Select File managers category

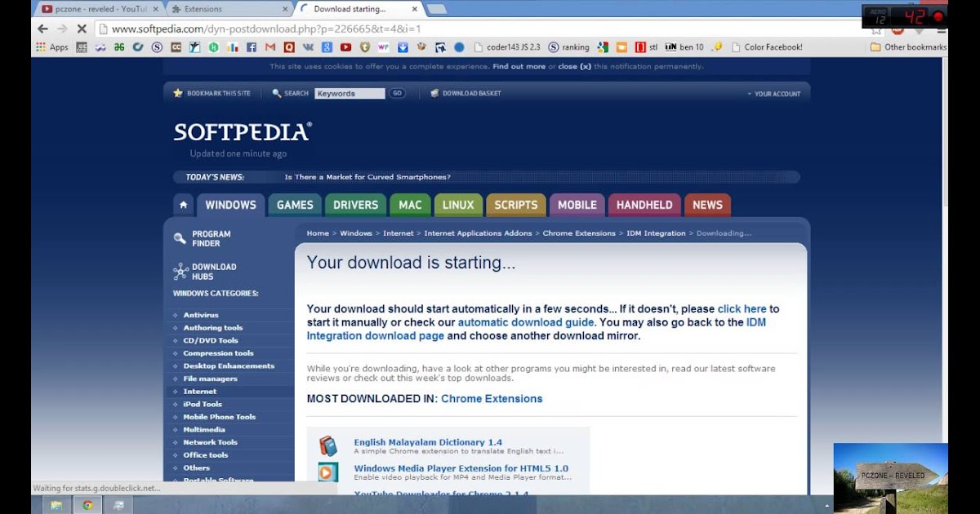point(210,379)
